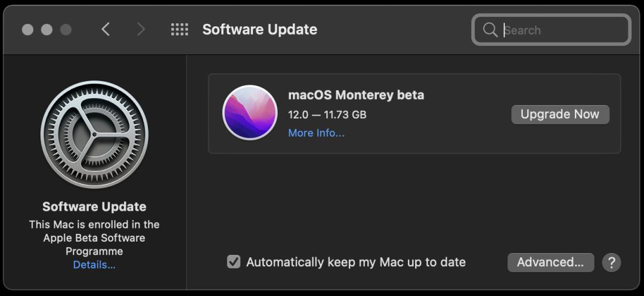Image resolution: width=644 pixels, height=296 pixels.
Task: Open the Advanced… options
Action: tap(550, 262)
